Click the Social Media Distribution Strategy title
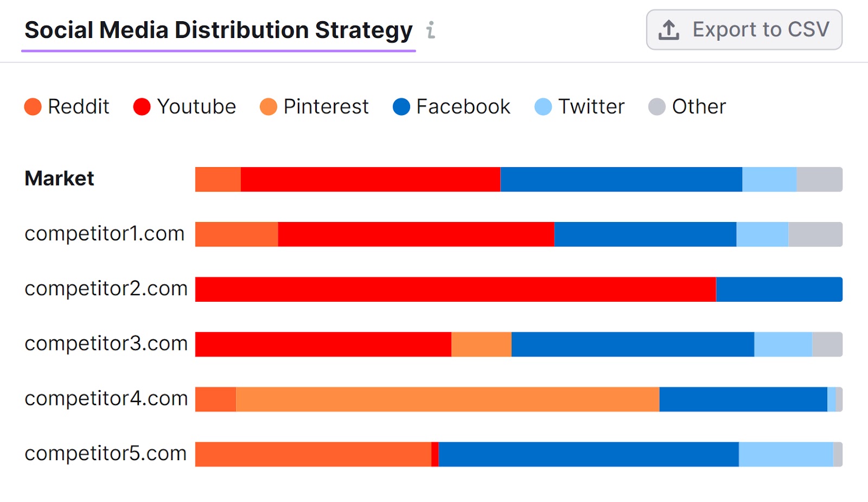The image size is (868, 502). coord(218,30)
